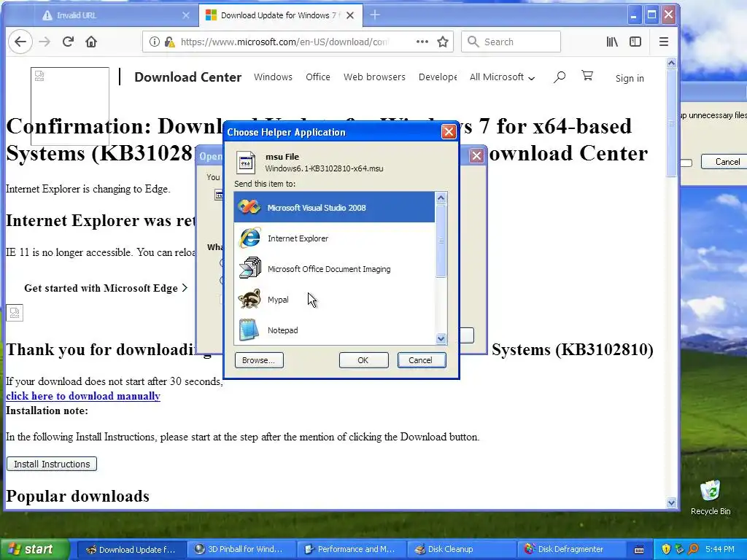Click the clock showing 5:44 PM
The width and height of the screenshot is (747, 560).
pyautogui.click(x=720, y=549)
